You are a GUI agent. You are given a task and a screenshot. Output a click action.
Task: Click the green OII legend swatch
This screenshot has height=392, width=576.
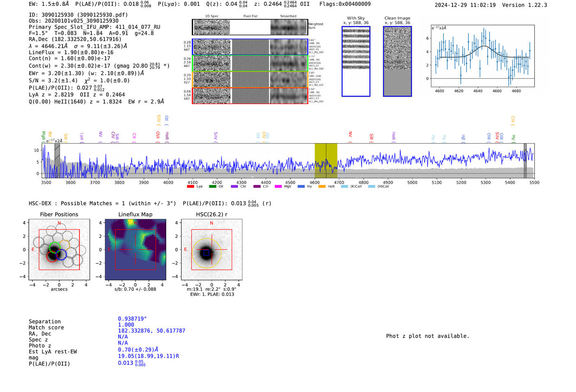[212, 187]
